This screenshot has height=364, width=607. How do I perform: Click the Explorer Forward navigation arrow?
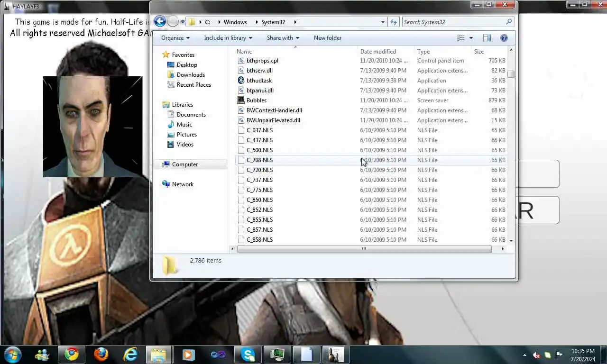[x=173, y=21]
